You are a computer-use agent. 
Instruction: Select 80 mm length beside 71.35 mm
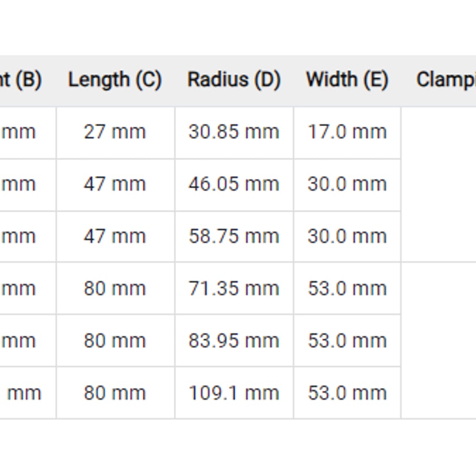tap(115, 288)
